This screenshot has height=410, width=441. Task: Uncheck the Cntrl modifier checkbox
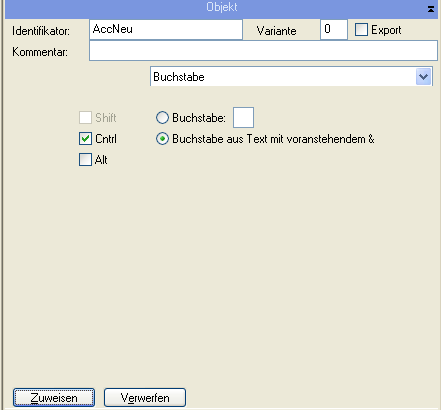(x=85, y=138)
